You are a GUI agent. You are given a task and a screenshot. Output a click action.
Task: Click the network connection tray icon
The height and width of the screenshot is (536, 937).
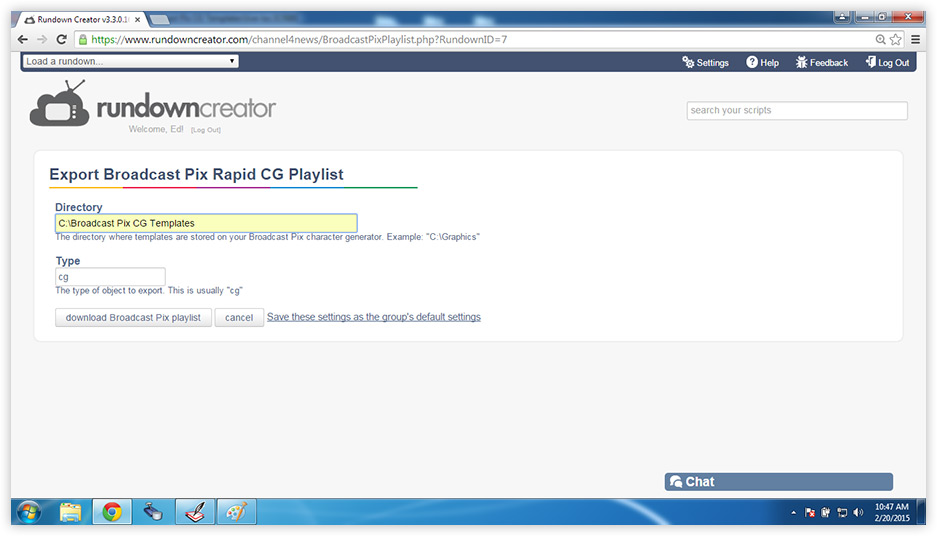(843, 513)
